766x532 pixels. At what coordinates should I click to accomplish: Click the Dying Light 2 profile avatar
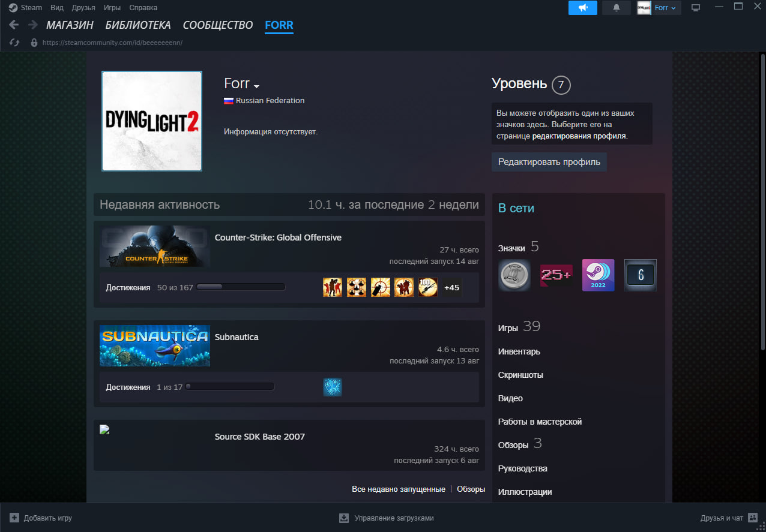[x=152, y=121]
